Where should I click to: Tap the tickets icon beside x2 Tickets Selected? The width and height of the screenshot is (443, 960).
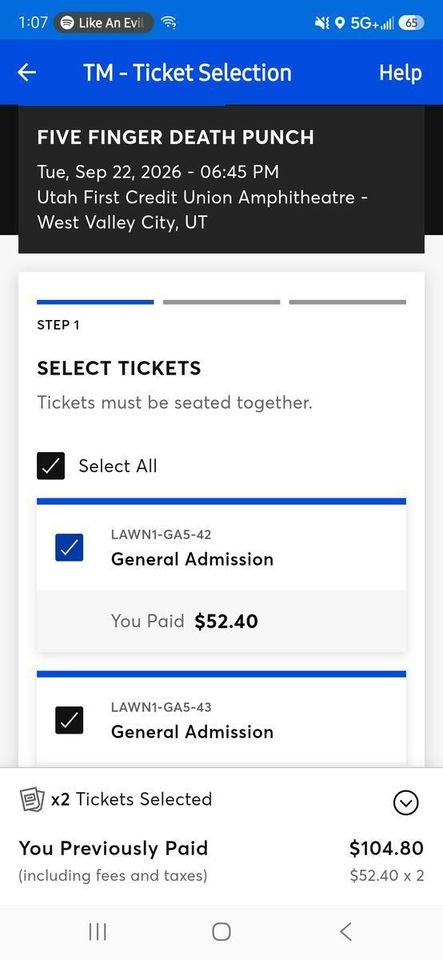(x=32, y=800)
